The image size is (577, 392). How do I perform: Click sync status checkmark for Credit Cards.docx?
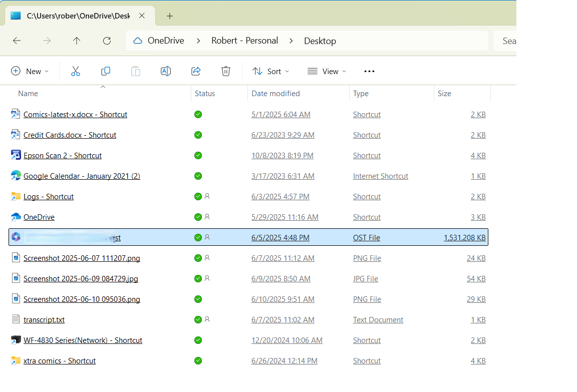(198, 135)
